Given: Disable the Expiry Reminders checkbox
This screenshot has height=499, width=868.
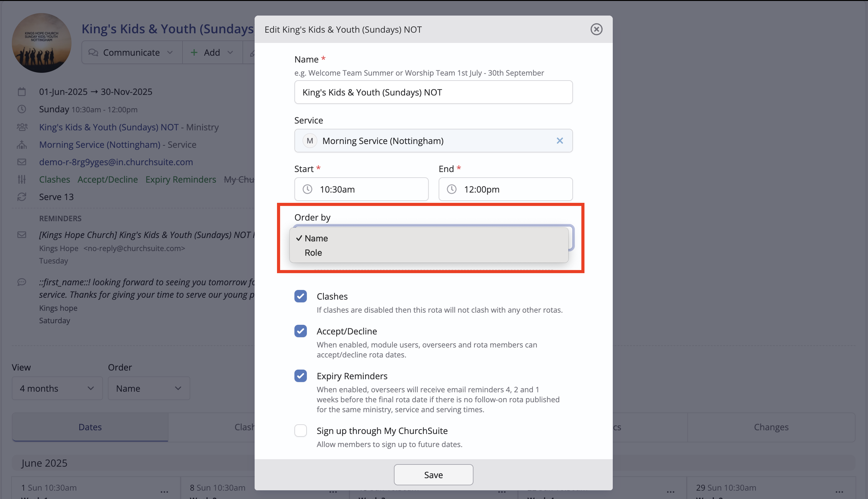Looking at the screenshot, I should pos(300,375).
